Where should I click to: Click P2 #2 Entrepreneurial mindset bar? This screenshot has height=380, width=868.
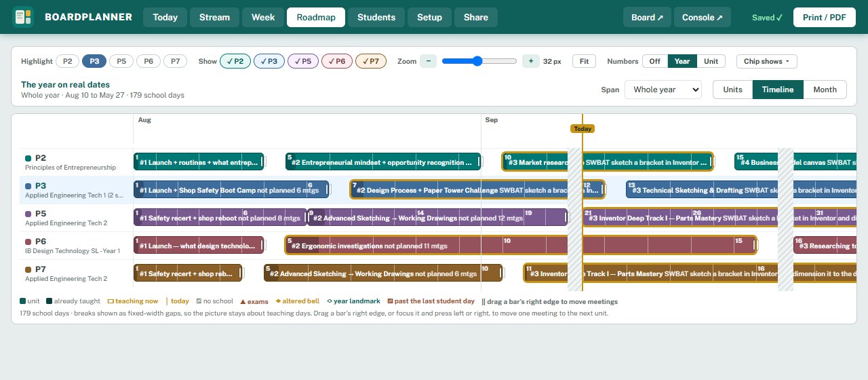click(384, 162)
